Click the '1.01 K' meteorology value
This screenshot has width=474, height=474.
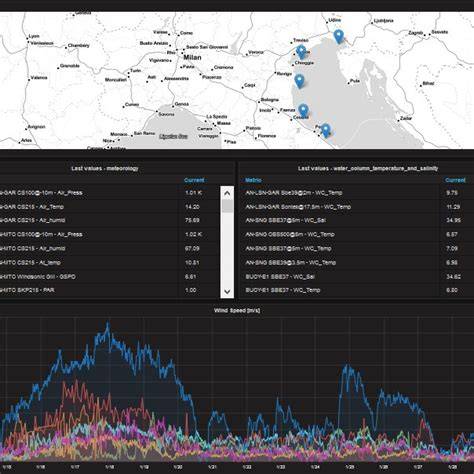tap(193, 193)
